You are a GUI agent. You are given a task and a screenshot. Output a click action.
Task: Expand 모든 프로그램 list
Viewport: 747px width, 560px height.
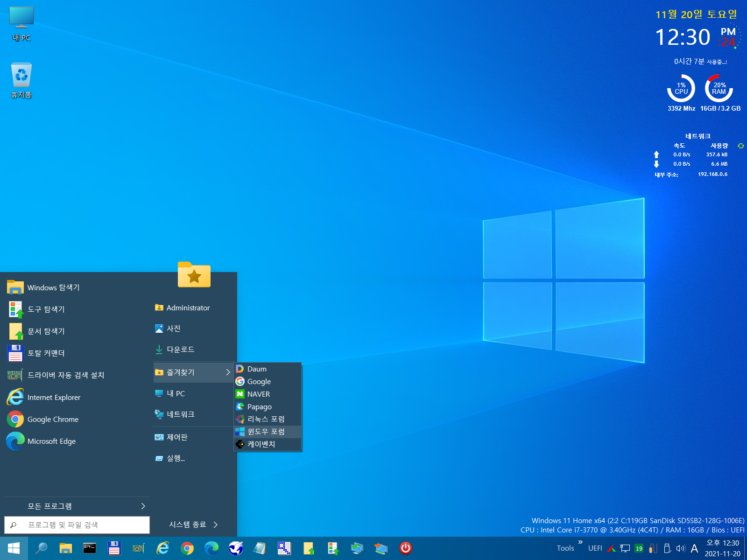pyautogui.click(x=77, y=506)
